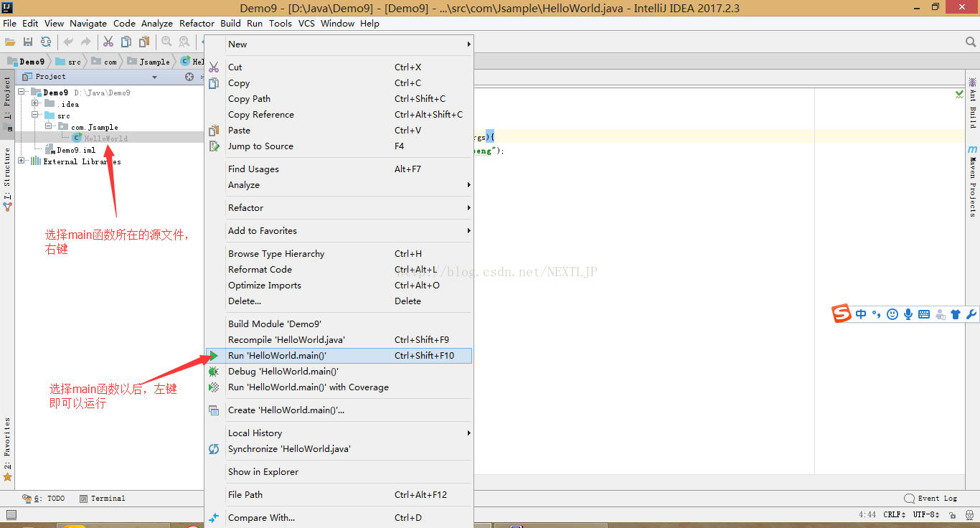The image size is (980, 528).
Task: Click the Jsample breadcrumb in navigation bar
Action: [149, 62]
